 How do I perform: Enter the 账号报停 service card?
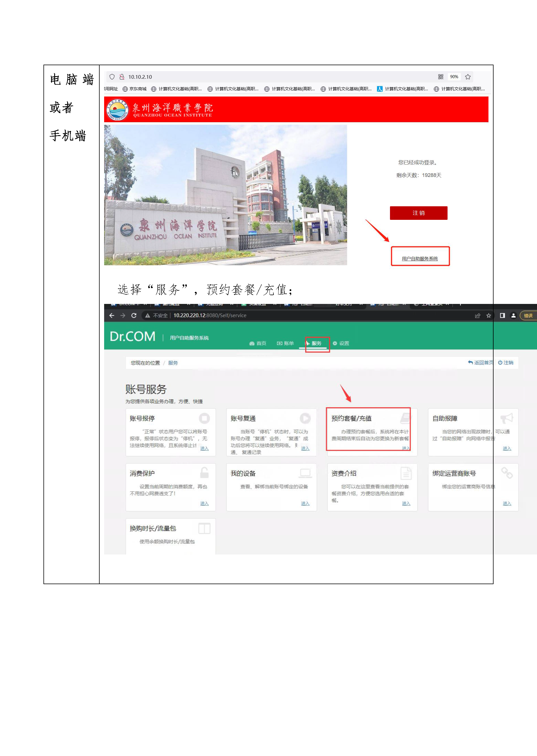(204, 448)
